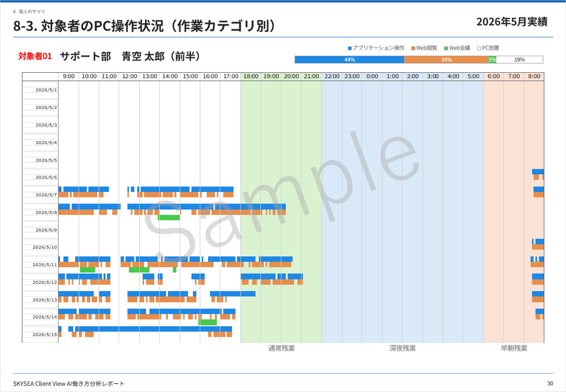Image resolution: width=566 pixels, height=392 pixels.
Task: Select the 2026/5/15 row label
Action: tap(45, 335)
